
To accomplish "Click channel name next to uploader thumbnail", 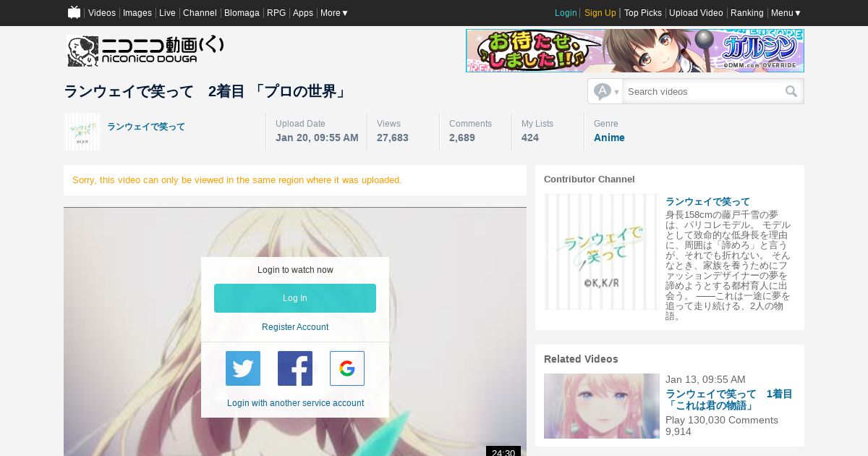I will tap(146, 127).
